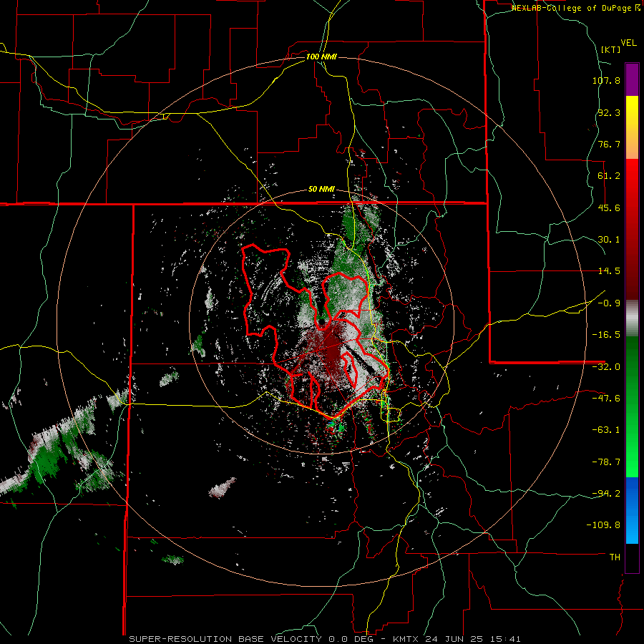
Task: Click the 100 NMI range ring label
Action: (321, 57)
